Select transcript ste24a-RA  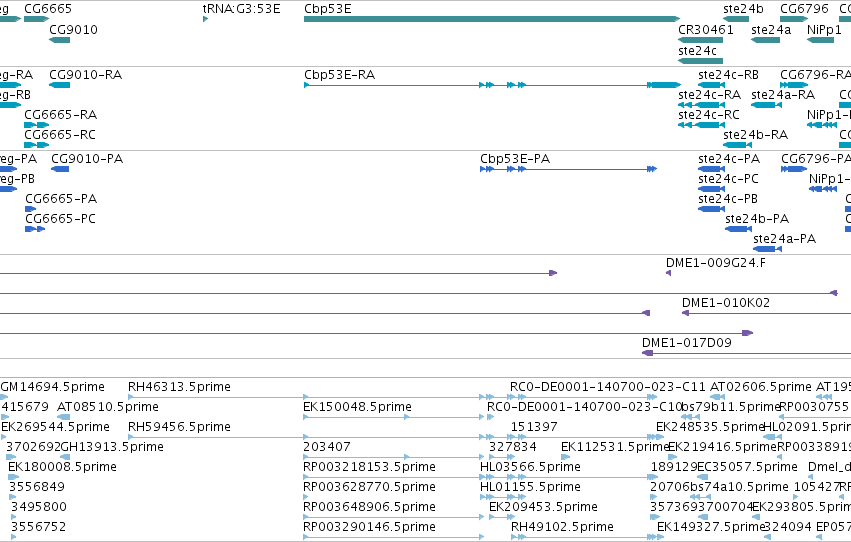coord(766,105)
